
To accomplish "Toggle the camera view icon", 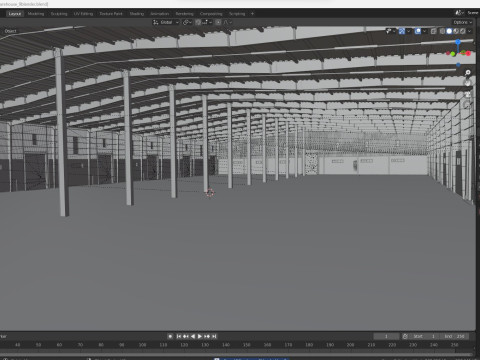I will pyautogui.click(x=468, y=94).
